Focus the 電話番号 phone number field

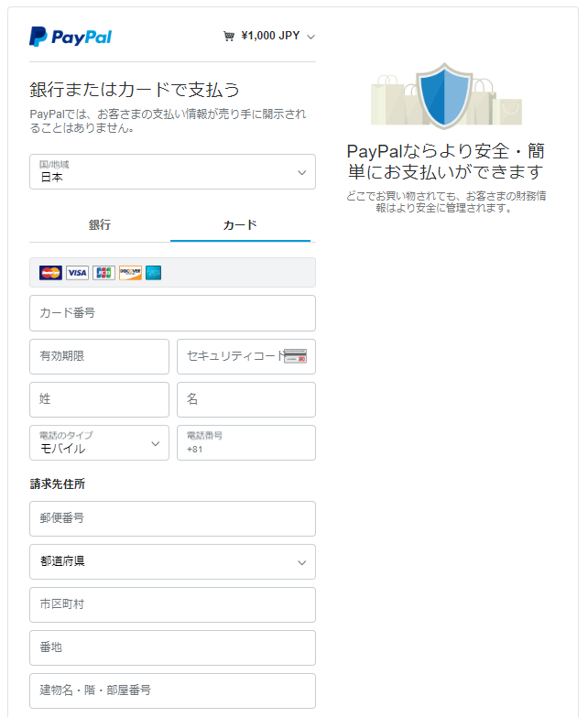pyautogui.click(x=246, y=442)
